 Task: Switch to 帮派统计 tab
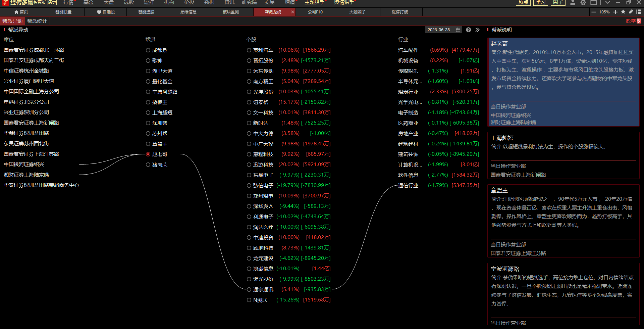tap(37, 21)
